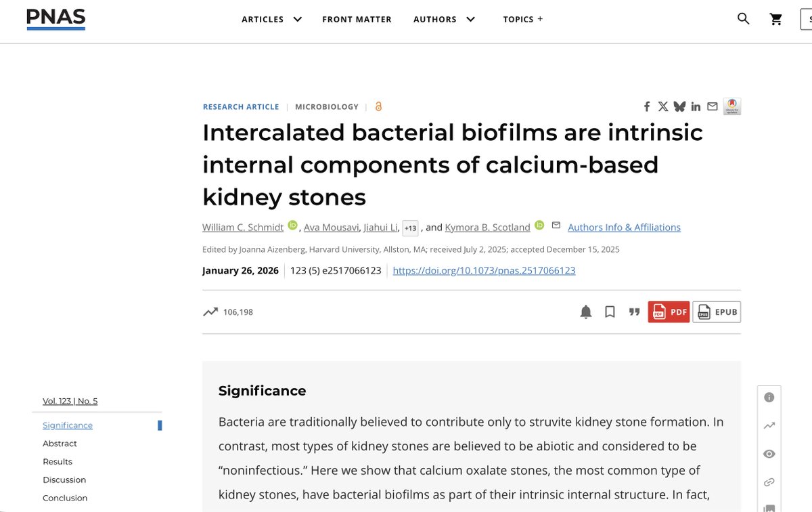This screenshot has width=812, height=512.
Task: Expand the +13 additional authors box
Action: (410, 228)
